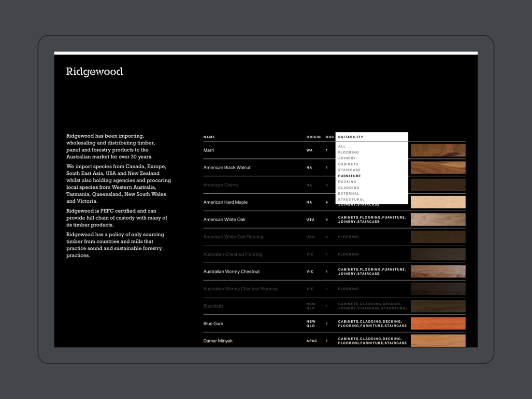
Task: Select the highlighted Furniture option
Action: 349,176
